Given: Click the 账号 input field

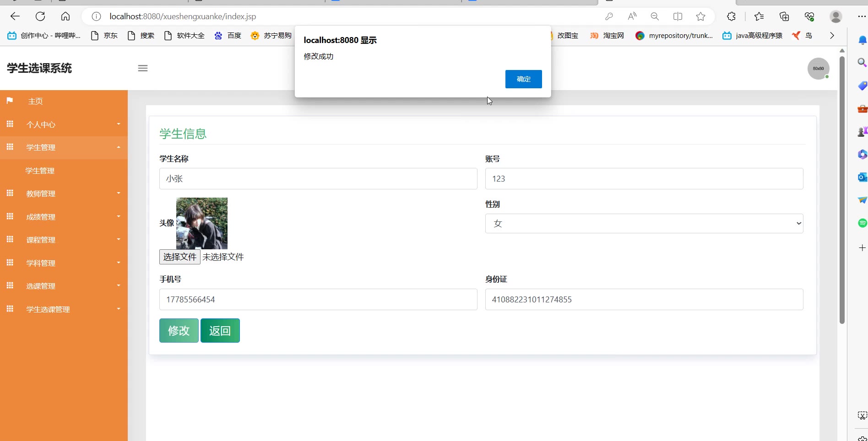Looking at the screenshot, I should tap(644, 178).
